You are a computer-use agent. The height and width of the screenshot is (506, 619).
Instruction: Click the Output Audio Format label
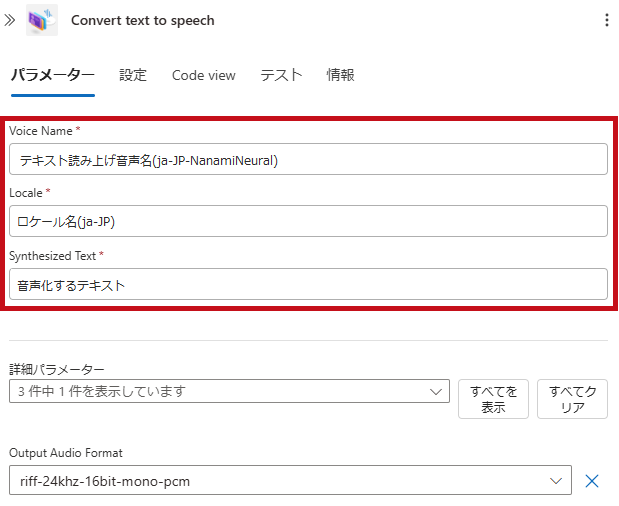point(66,453)
